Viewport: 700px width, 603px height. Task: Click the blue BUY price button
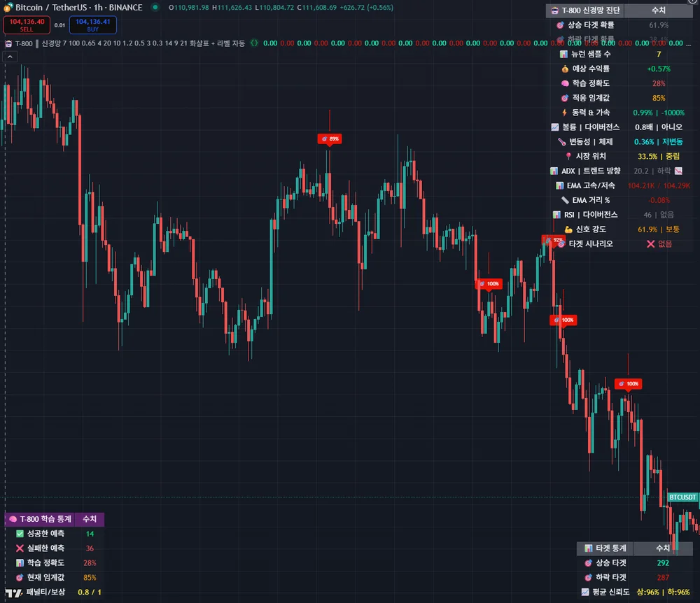(x=92, y=25)
